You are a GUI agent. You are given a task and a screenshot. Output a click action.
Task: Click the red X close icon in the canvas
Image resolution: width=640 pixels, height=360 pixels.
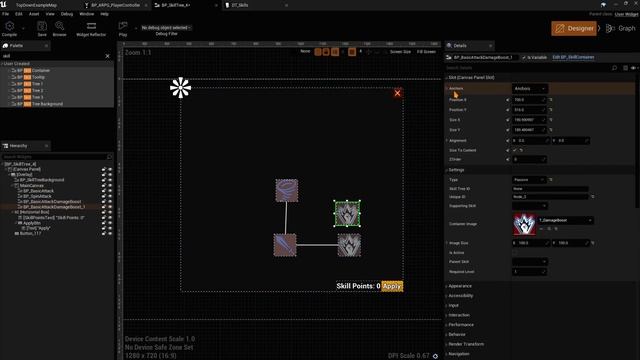click(397, 93)
